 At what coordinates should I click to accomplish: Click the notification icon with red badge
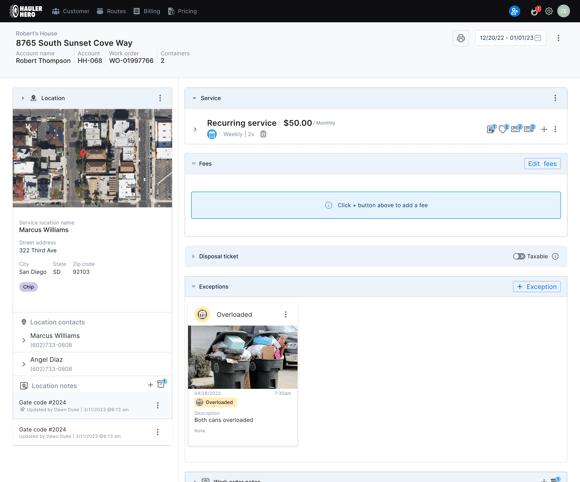[x=535, y=11]
